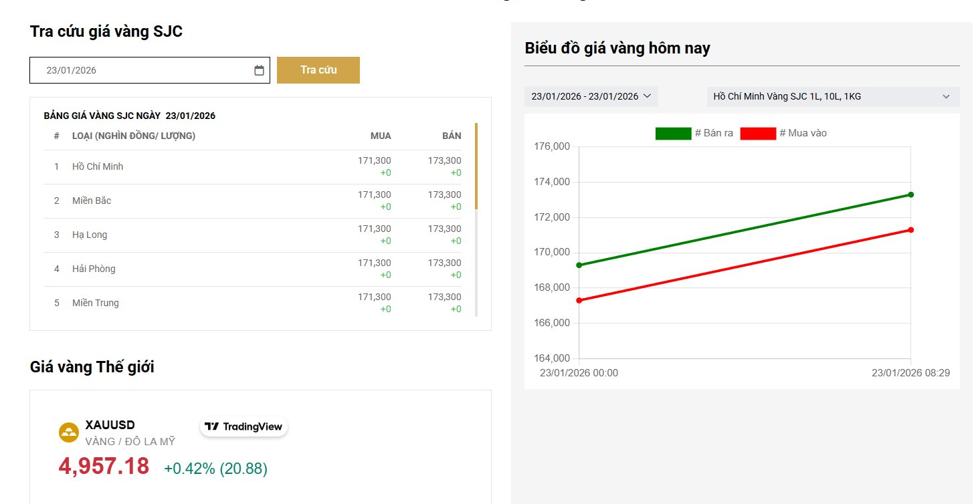Click the gold price table scrollbar

[476, 167]
